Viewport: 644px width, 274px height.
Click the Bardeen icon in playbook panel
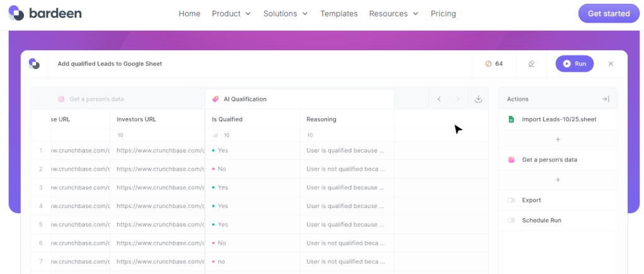click(34, 63)
